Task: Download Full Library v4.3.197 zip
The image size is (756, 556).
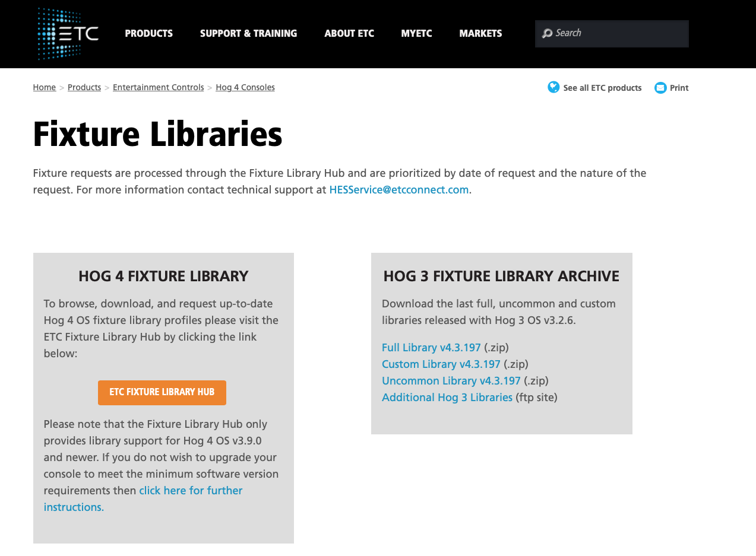Action: pos(431,348)
